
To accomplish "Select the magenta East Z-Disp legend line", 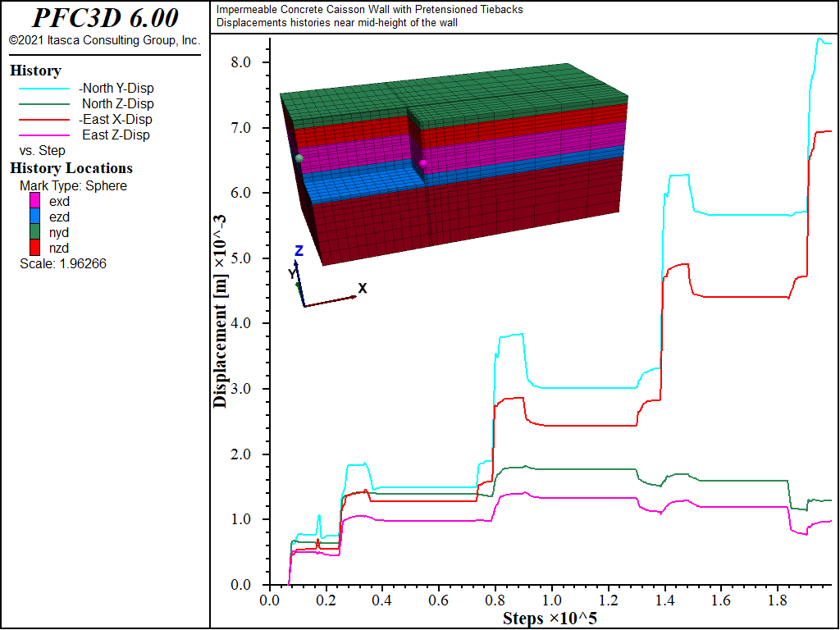I will 44,135.
